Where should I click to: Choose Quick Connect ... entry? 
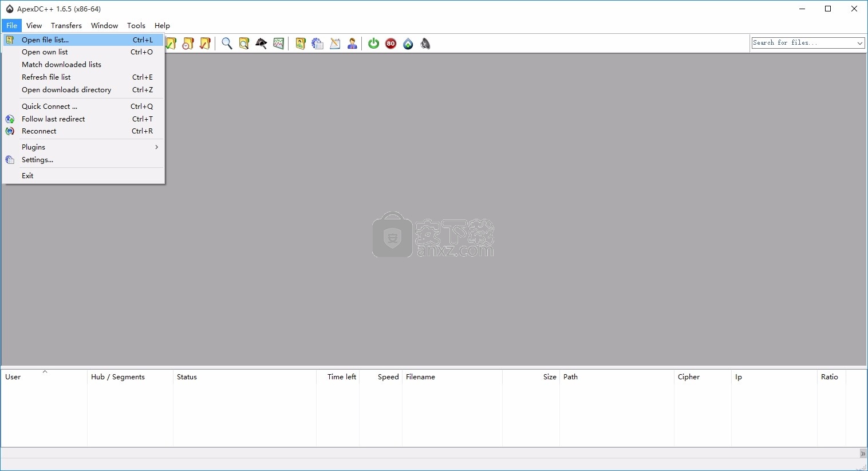pos(84,107)
